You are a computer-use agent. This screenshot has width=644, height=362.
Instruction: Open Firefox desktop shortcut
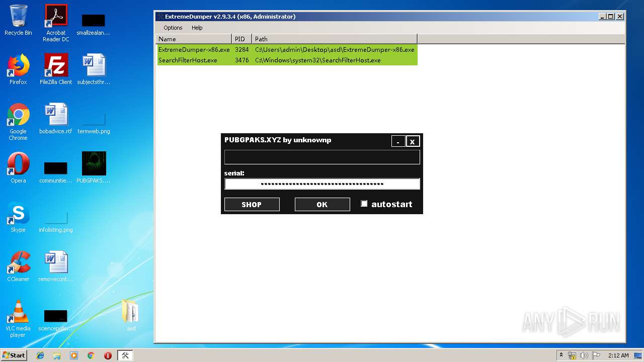coord(18,69)
